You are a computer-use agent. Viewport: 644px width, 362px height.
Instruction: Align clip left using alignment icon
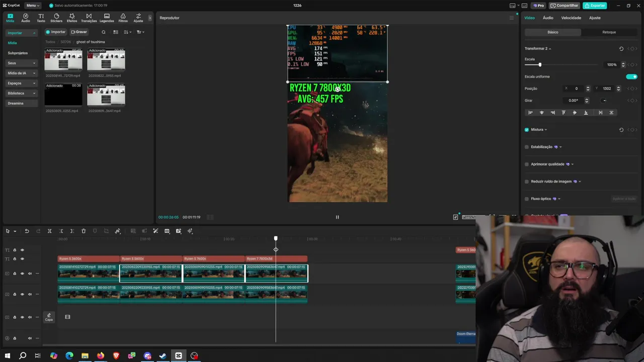tap(530, 113)
